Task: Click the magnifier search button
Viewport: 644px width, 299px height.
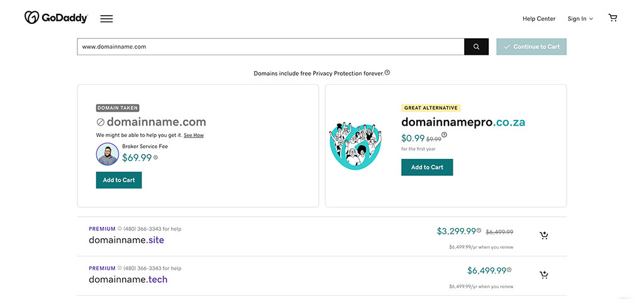Action: click(476, 46)
